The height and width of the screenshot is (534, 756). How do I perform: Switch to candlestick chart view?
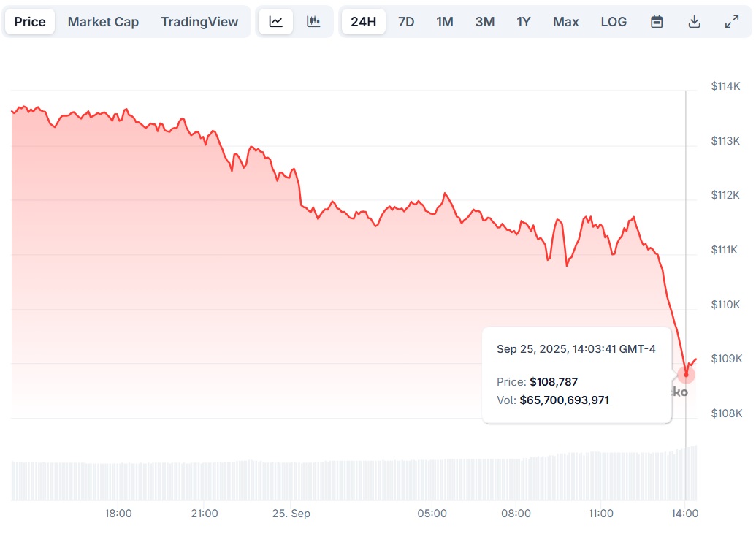313,22
